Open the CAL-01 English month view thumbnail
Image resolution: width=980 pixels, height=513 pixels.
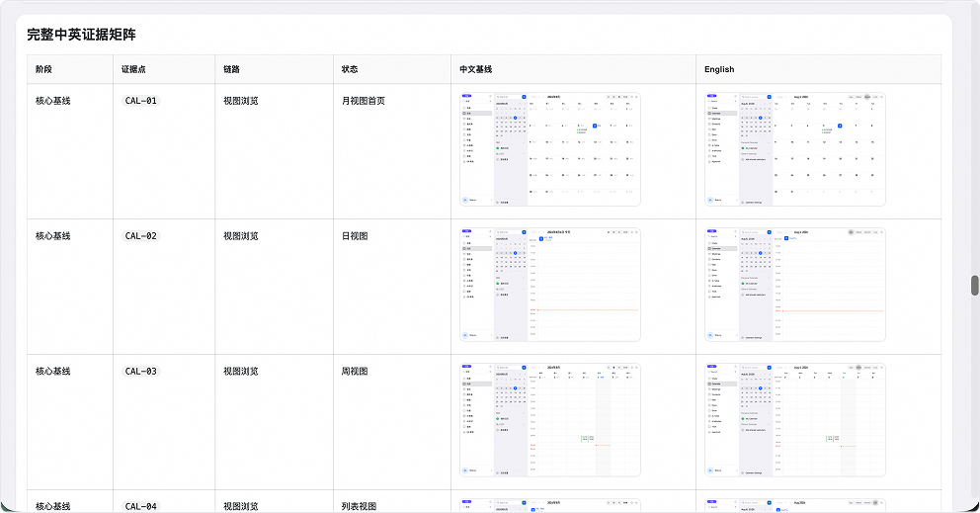pyautogui.click(x=795, y=149)
